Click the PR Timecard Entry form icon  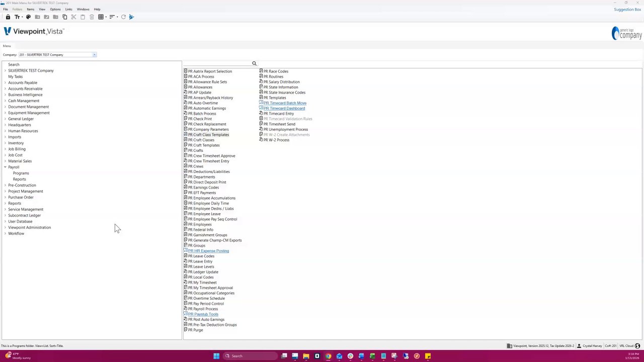[261, 114]
